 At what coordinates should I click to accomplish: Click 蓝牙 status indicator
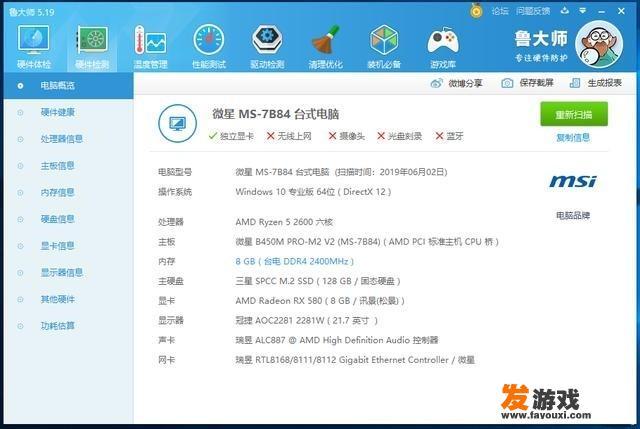[449, 136]
